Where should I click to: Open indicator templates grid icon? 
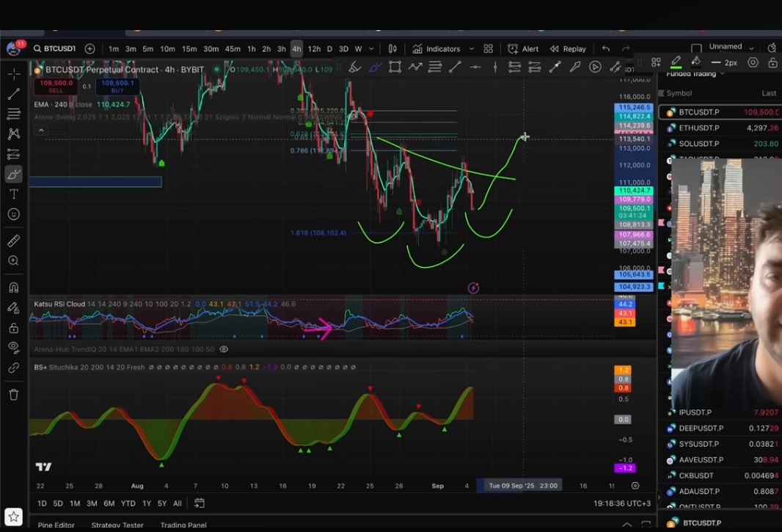(x=489, y=49)
